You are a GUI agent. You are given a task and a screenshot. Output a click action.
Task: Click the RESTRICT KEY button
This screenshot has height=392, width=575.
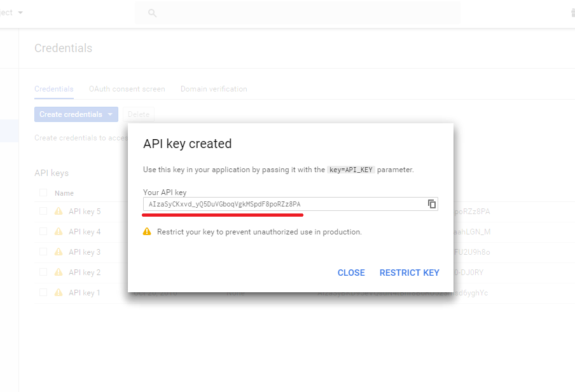click(x=409, y=273)
